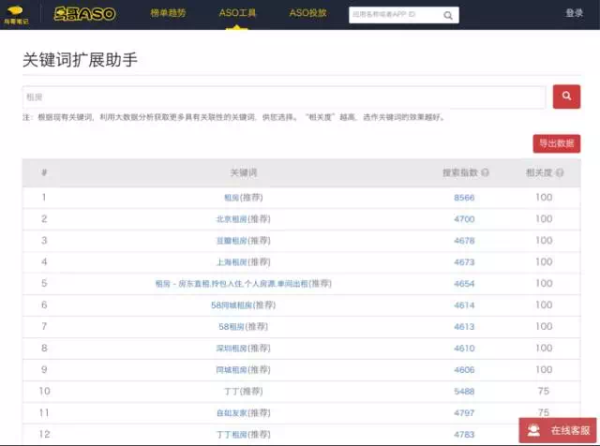Click the 导出数据 export button
This screenshot has height=446, width=600.
(x=556, y=143)
